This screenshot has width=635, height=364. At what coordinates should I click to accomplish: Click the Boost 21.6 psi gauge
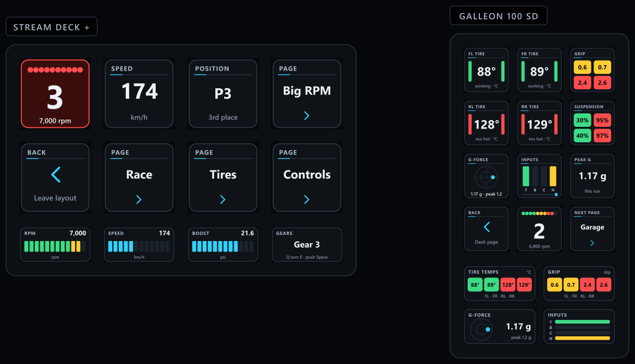click(223, 245)
